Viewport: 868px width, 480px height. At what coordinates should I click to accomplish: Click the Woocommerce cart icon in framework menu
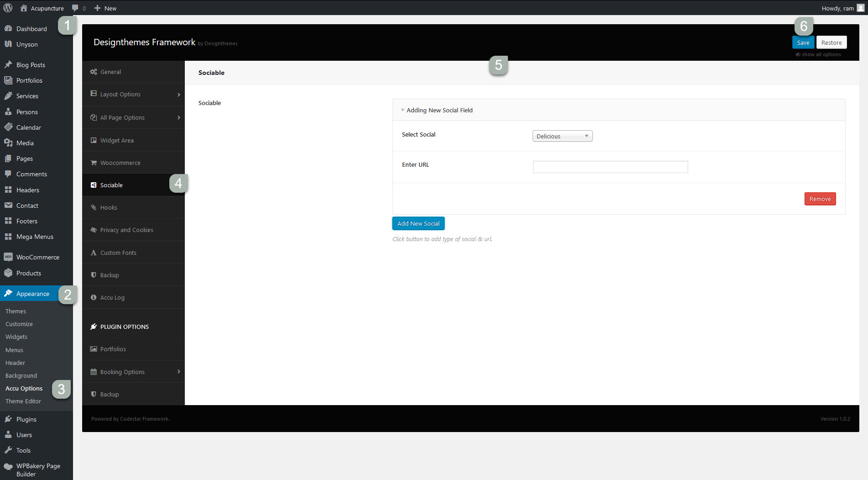[94, 163]
